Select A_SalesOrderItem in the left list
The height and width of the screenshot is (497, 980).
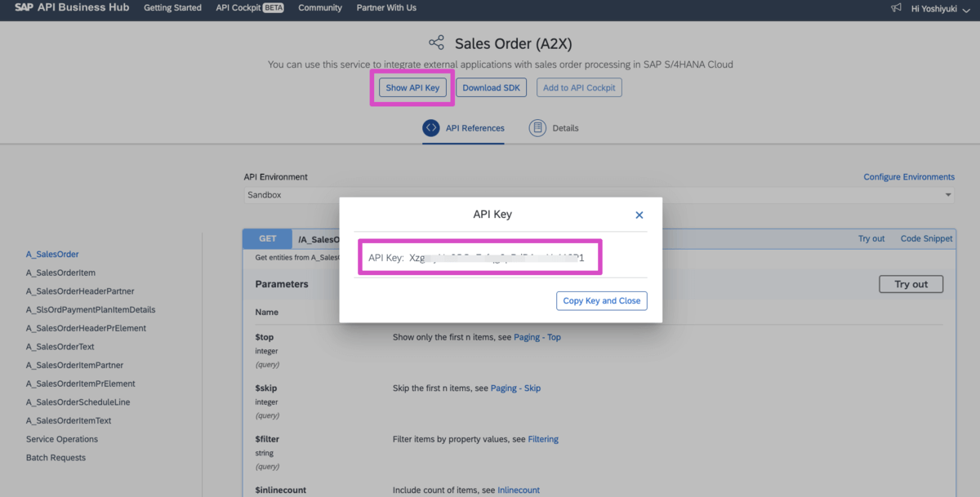60,273
